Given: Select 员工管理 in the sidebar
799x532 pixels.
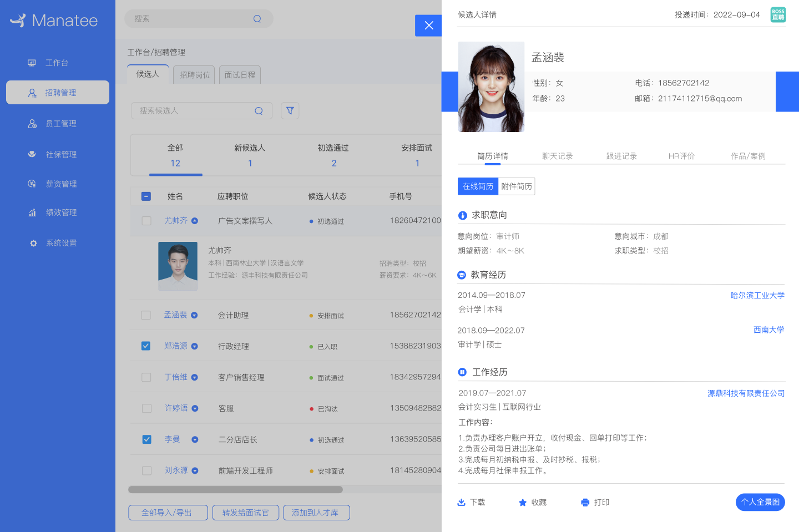Looking at the screenshot, I should point(57,123).
